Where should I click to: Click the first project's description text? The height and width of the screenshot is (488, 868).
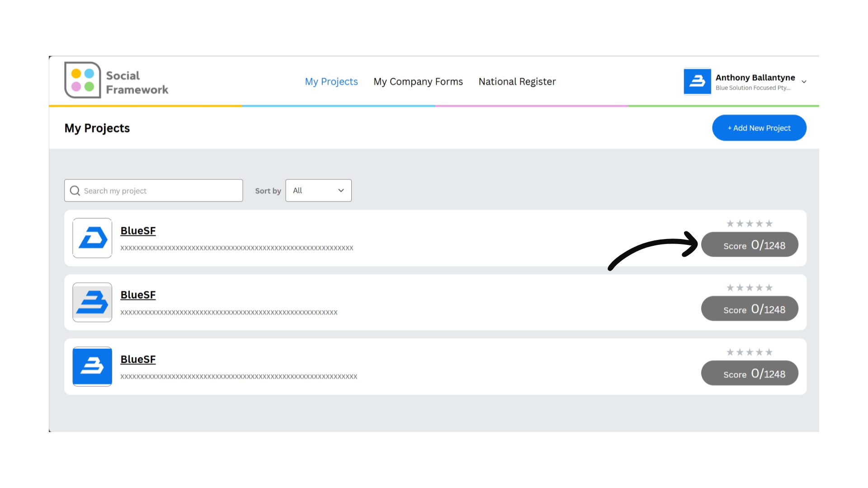pyautogui.click(x=237, y=248)
